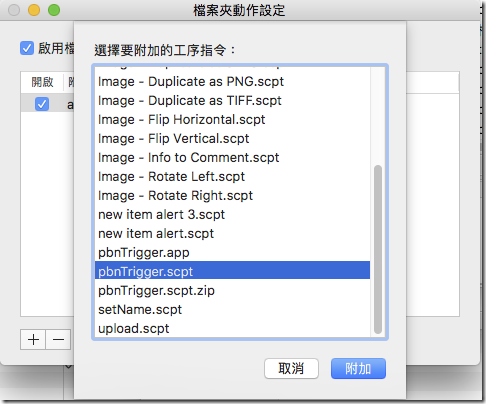Toggle the 啟用檔案夾動作 checkbox
This screenshot has height=404, width=486.
click(27, 48)
